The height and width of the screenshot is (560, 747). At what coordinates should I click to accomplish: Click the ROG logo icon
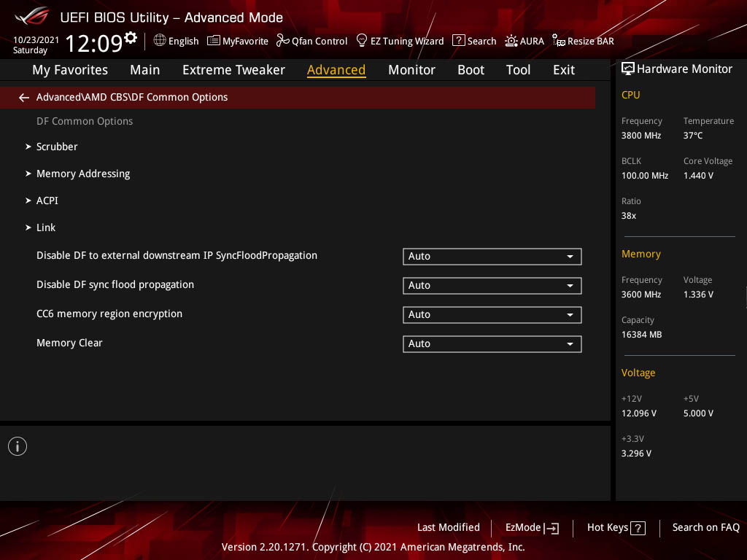[32, 16]
